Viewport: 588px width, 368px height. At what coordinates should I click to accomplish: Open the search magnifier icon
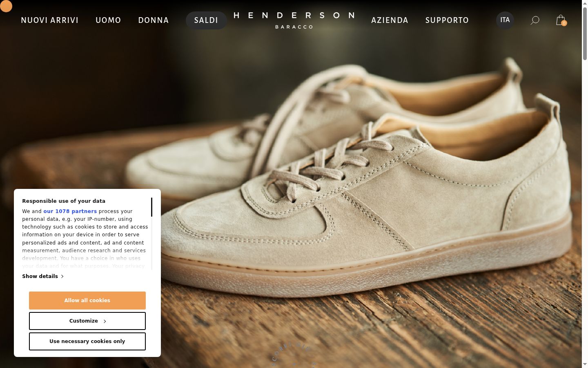coord(535,20)
